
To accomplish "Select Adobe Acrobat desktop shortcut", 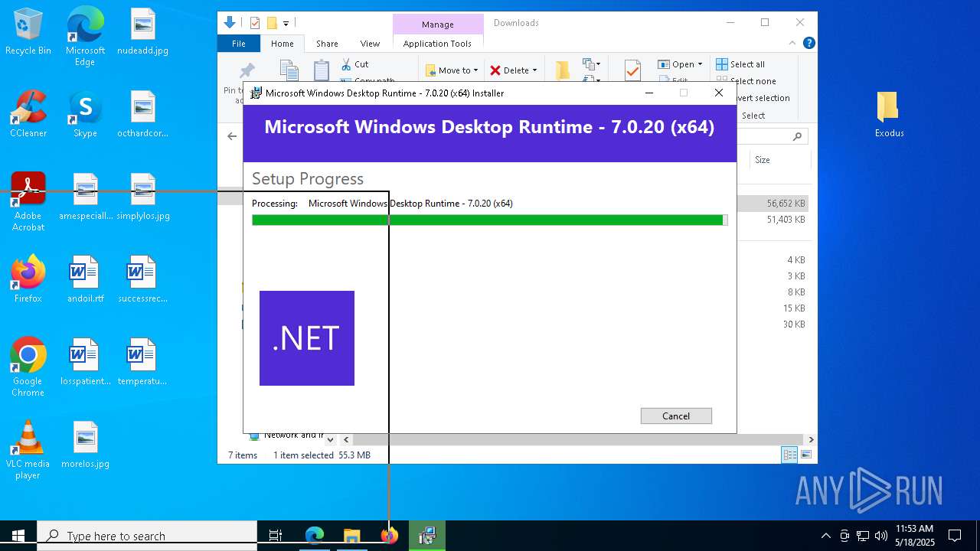I will tap(28, 202).
